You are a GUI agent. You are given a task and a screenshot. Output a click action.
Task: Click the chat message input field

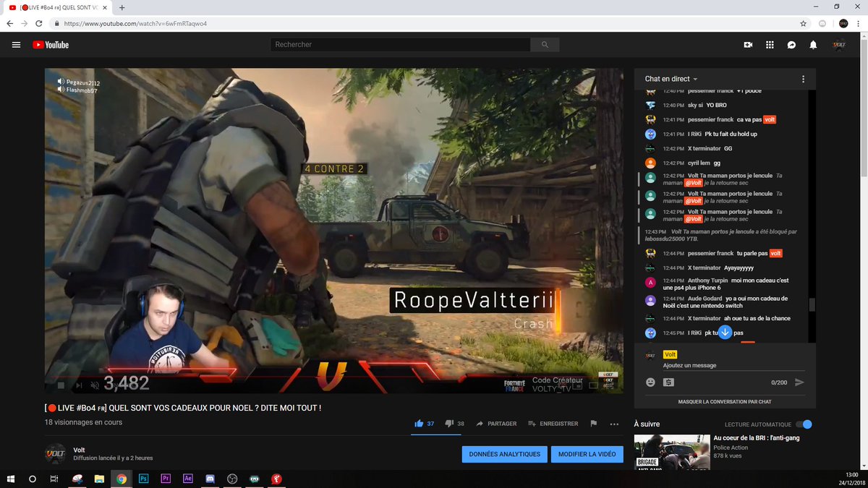point(733,365)
